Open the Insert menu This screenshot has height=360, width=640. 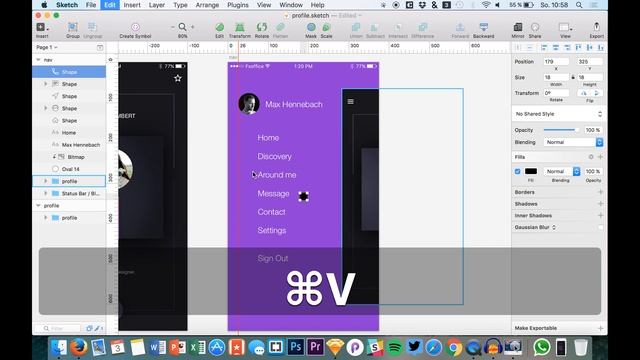point(132,5)
